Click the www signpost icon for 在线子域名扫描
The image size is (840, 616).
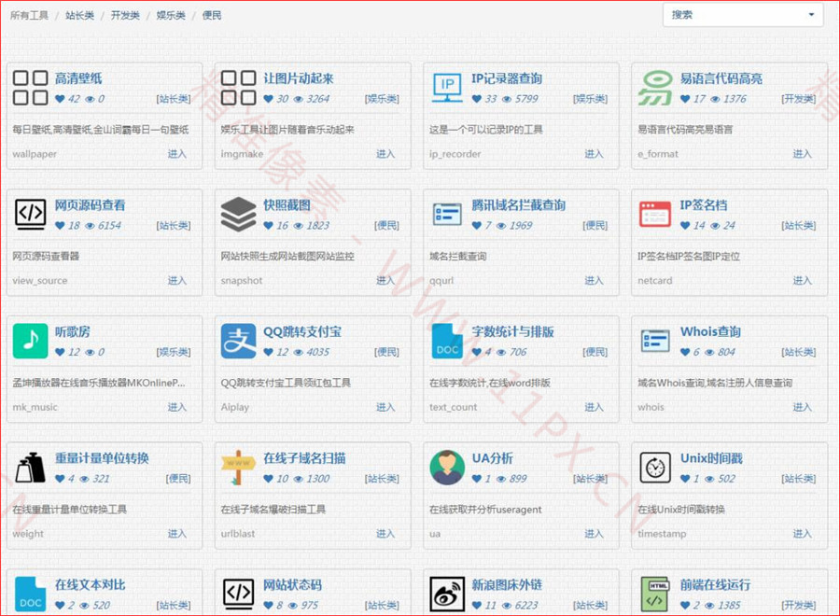(238, 468)
